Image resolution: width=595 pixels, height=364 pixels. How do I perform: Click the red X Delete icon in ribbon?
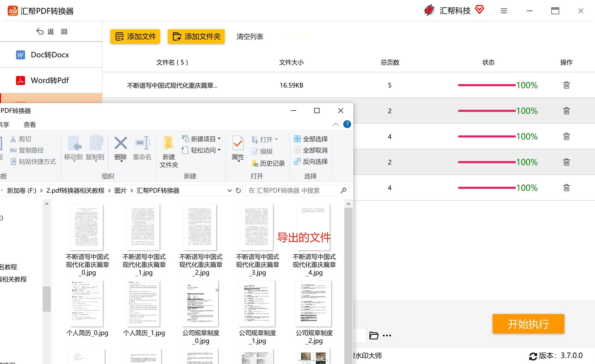click(121, 143)
